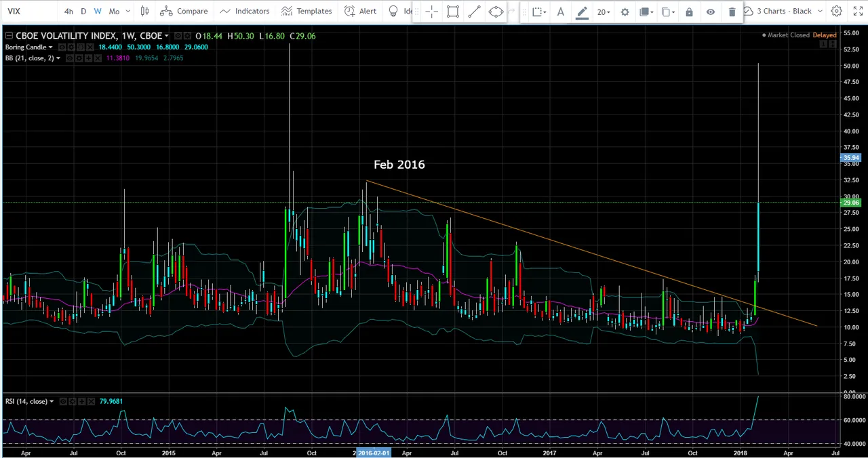
Task: Pick the rectangle drawing tool
Action: 453,12
